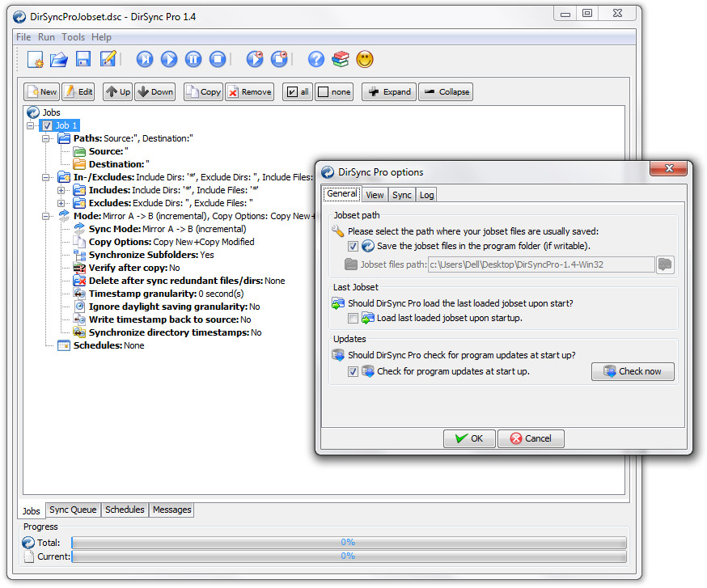Enable Load last loaded jobset upon startup
The width and height of the screenshot is (707, 588).
(353, 319)
